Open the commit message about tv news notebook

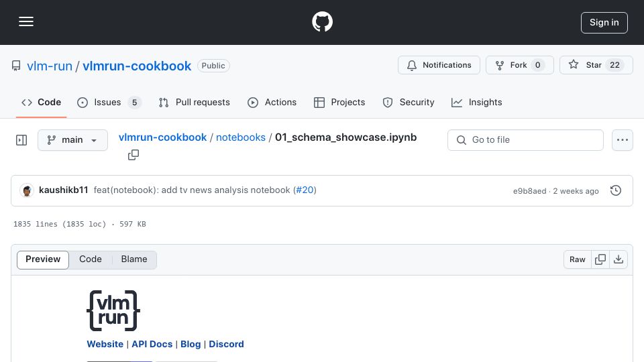(192, 190)
